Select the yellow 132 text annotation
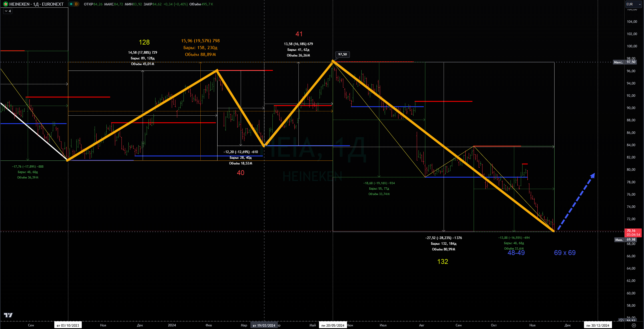The width and height of the screenshot is (644, 329). [x=443, y=262]
